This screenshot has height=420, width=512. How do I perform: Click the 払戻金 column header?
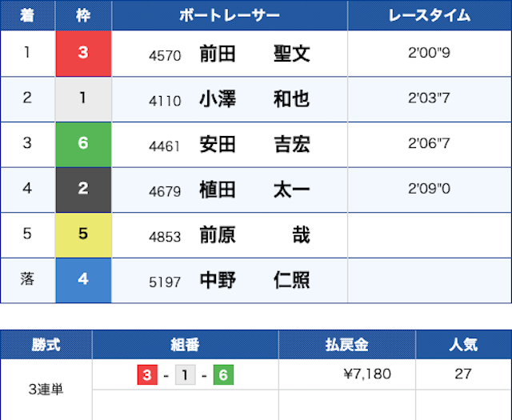tap(346, 345)
